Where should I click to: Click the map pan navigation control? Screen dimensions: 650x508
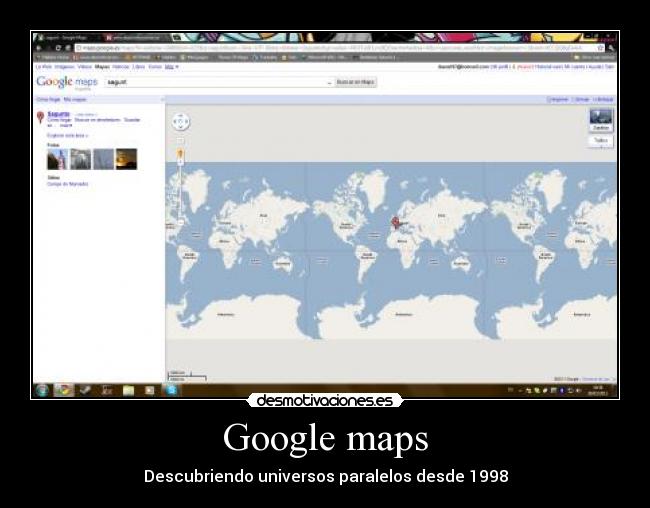pyautogui.click(x=180, y=122)
